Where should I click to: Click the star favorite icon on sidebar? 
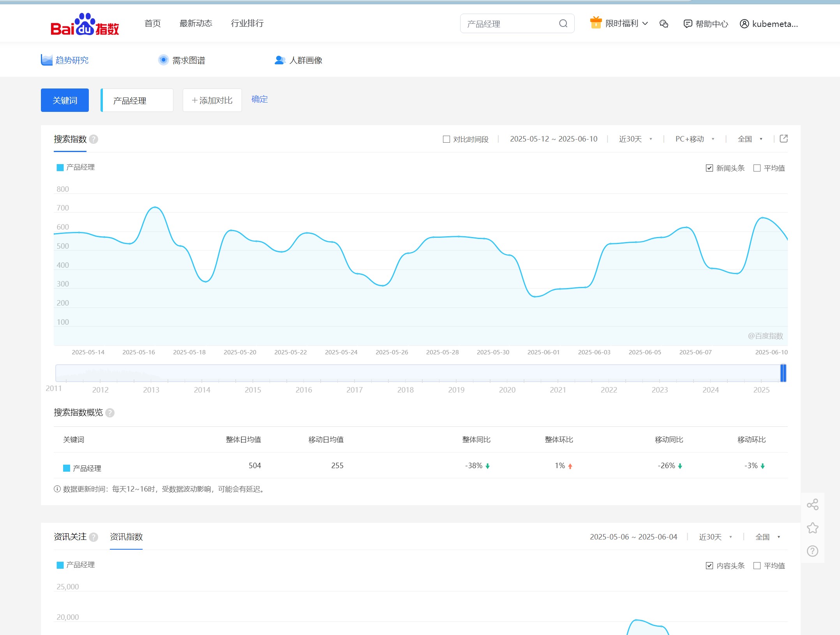812,528
